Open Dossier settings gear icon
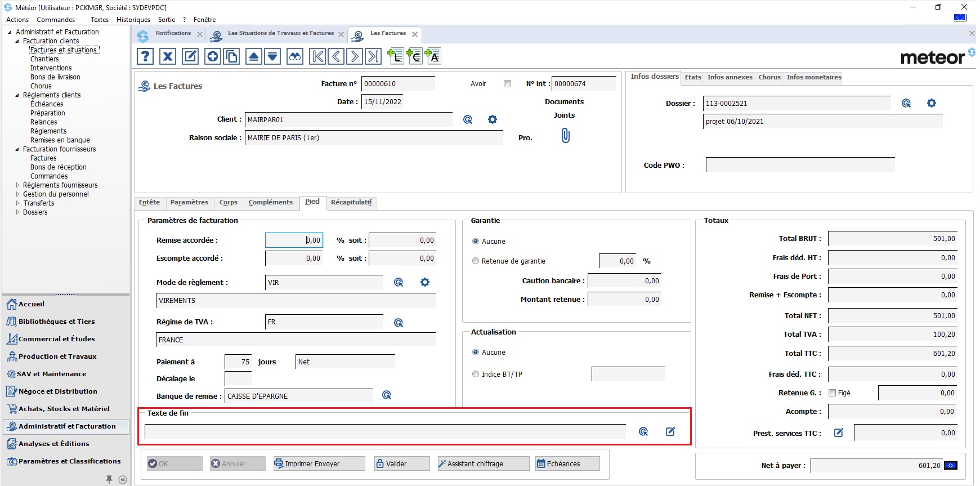The height and width of the screenshot is (486, 980). click(x=932, y=103)
